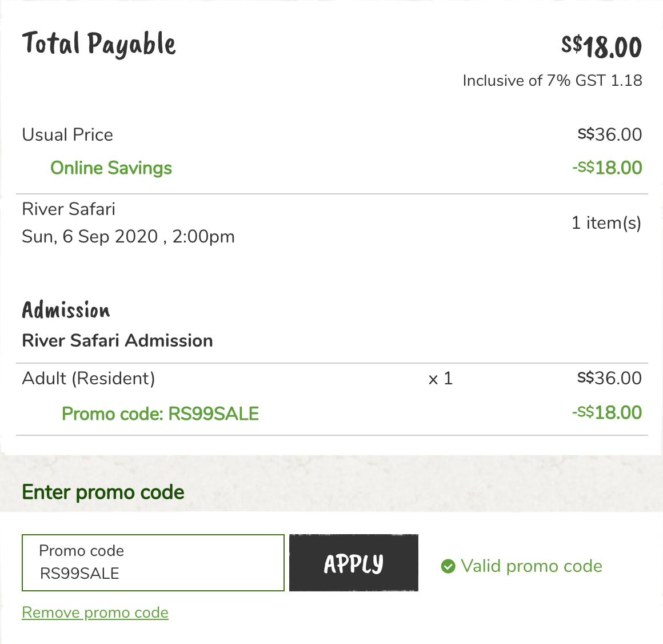Image resolution: width=663 pixels, height=644 pixels.
Task: Click the x 1 ticket quantity
Action: click(x=440, y=379)
